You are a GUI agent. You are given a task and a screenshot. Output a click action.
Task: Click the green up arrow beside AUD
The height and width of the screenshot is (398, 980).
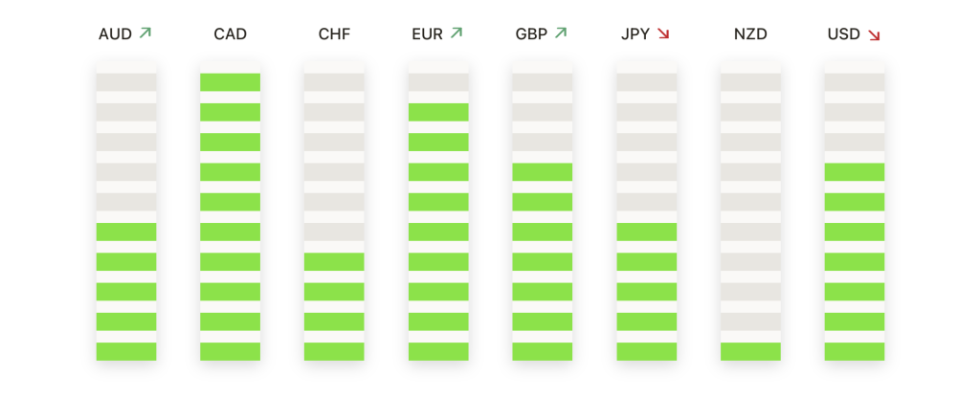click(145, 33)
